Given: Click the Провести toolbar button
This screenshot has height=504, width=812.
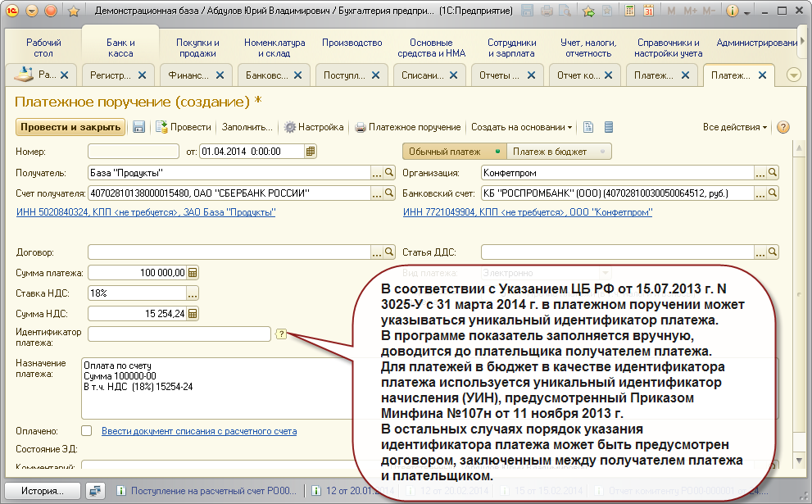Looking at the screenshot, I should point(184,127).
